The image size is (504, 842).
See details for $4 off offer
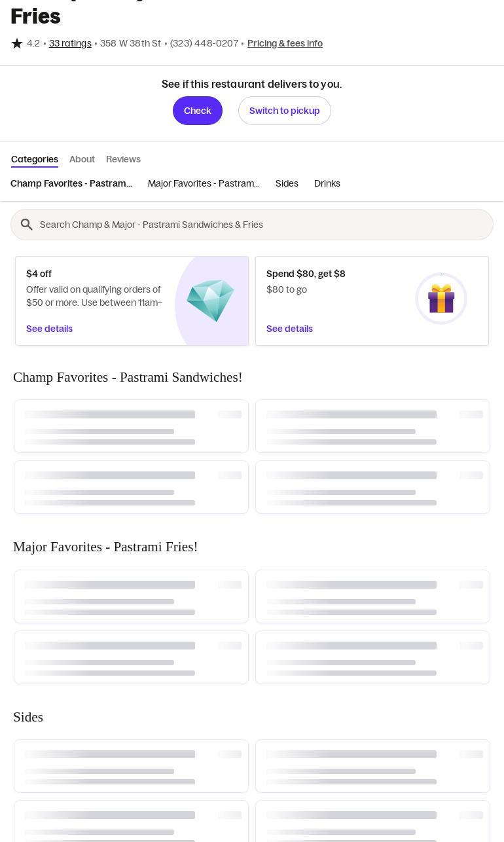[49, 329]
